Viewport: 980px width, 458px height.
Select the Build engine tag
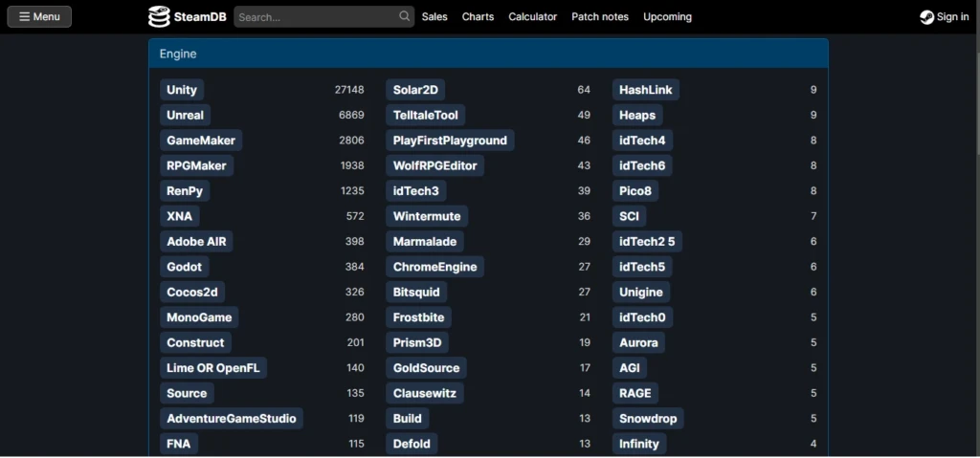(408, 418)
